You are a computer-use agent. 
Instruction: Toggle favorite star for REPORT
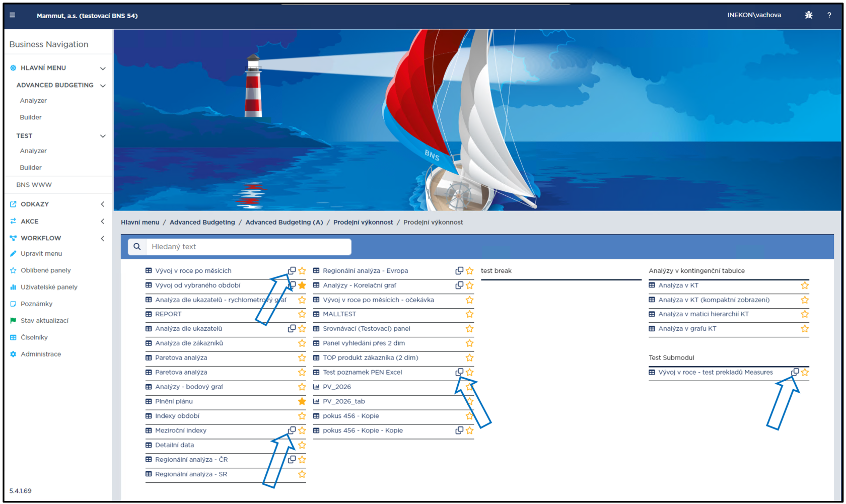[302, 314]
